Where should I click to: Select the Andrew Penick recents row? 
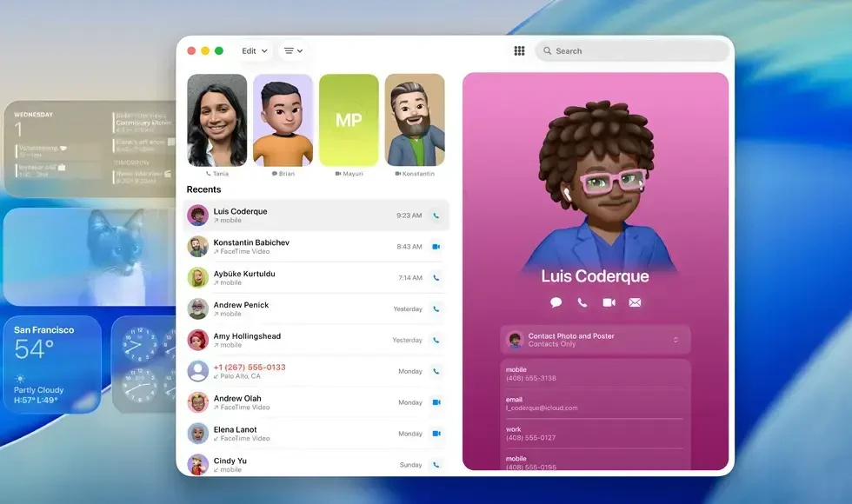click(316, 309)
